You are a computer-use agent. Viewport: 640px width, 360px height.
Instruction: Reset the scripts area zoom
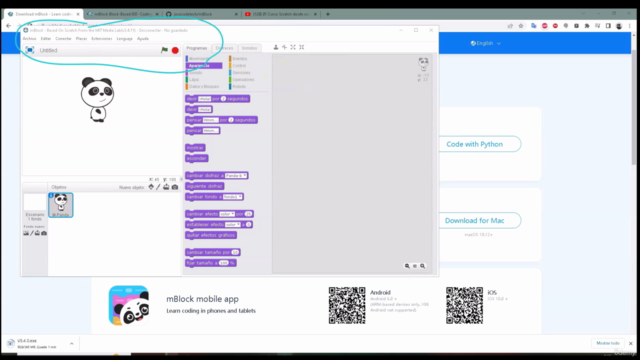click(415, 266)
